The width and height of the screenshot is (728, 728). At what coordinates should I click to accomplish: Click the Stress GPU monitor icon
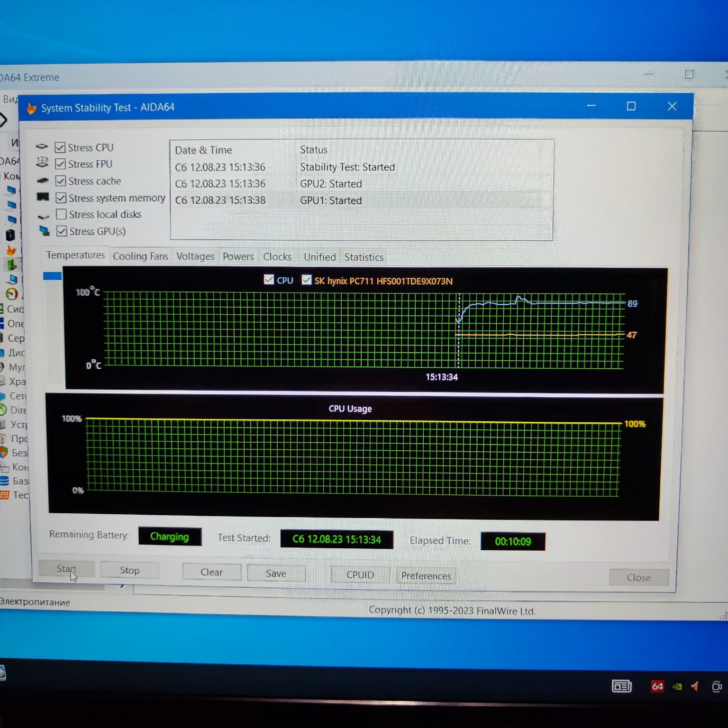(x=45, y=231)
